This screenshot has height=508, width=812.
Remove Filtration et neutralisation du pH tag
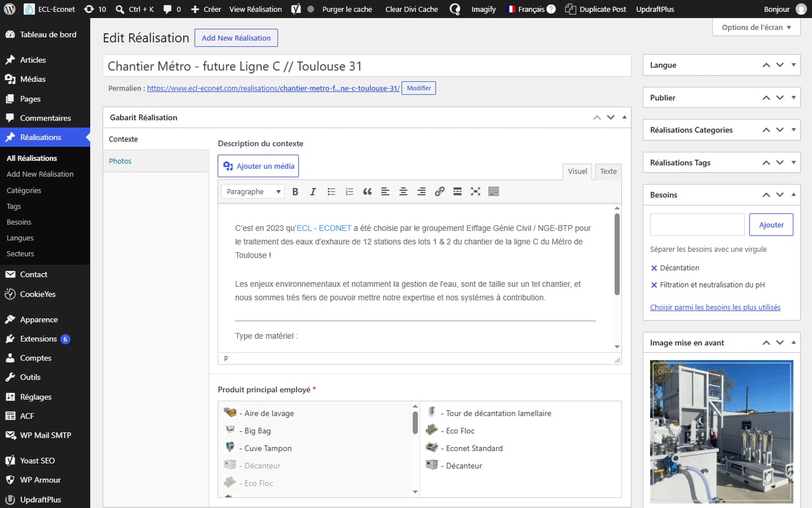654,285
